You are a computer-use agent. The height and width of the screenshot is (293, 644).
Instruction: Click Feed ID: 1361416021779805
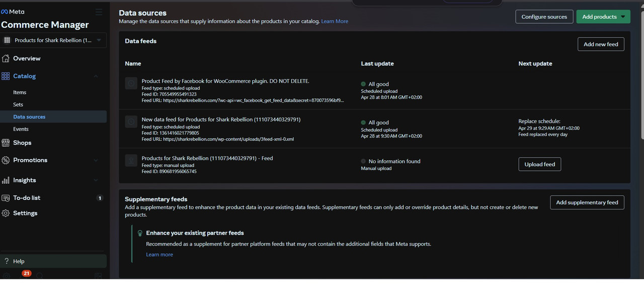[170, 133]
